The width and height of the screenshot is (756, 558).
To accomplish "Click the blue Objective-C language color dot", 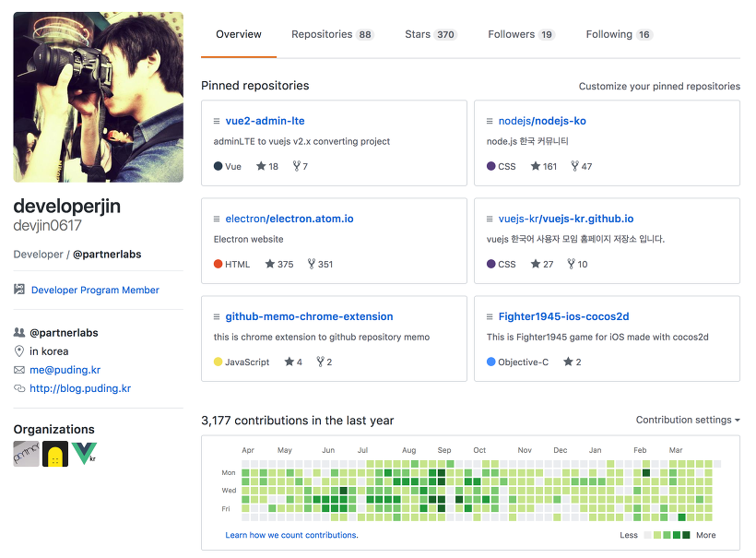I will (490, 362).
